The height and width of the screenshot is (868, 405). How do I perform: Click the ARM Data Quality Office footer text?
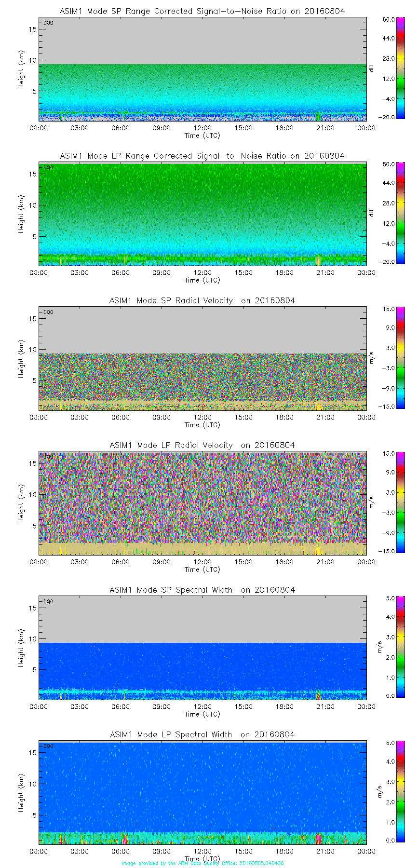pyautogui.click(x=202, y=863)
